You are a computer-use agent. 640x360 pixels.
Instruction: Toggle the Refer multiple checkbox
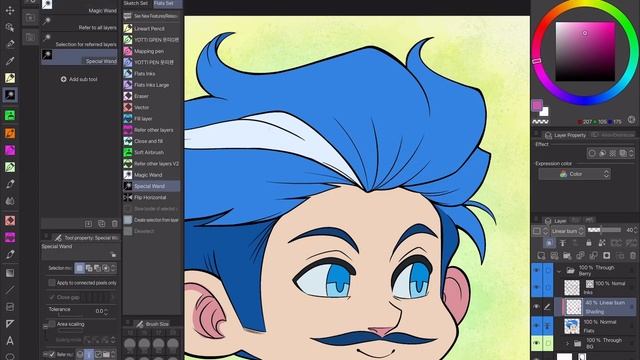coord(52,354)
